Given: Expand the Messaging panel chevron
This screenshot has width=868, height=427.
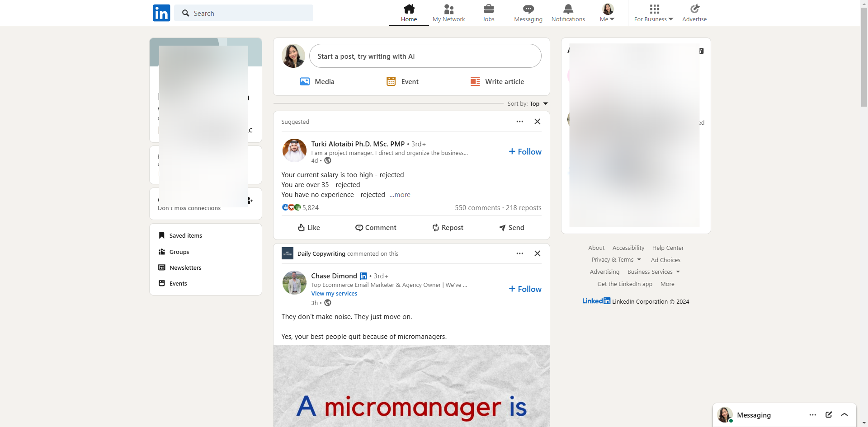Looking at the screenshot, I should click(844, 415).
